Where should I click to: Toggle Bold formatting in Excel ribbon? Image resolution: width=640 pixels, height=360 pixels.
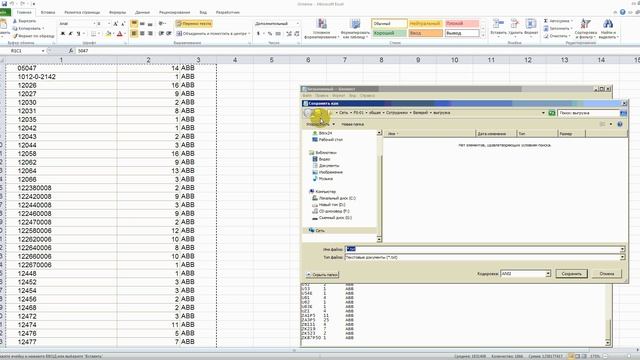pyautogui.click(x=63, y=33)
